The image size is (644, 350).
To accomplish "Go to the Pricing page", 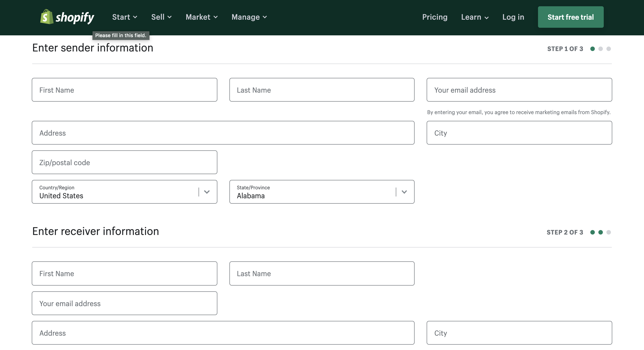I will pos(434,17).
